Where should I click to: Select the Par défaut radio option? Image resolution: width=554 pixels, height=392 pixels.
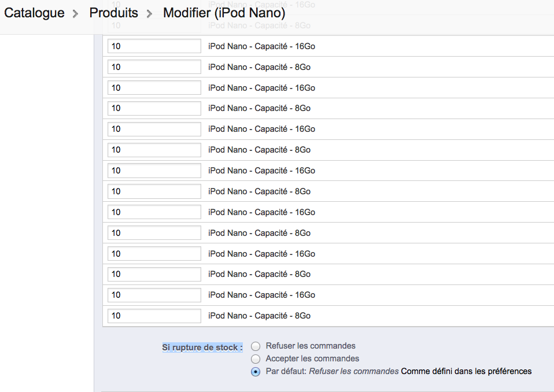click(x=256, y=372)
